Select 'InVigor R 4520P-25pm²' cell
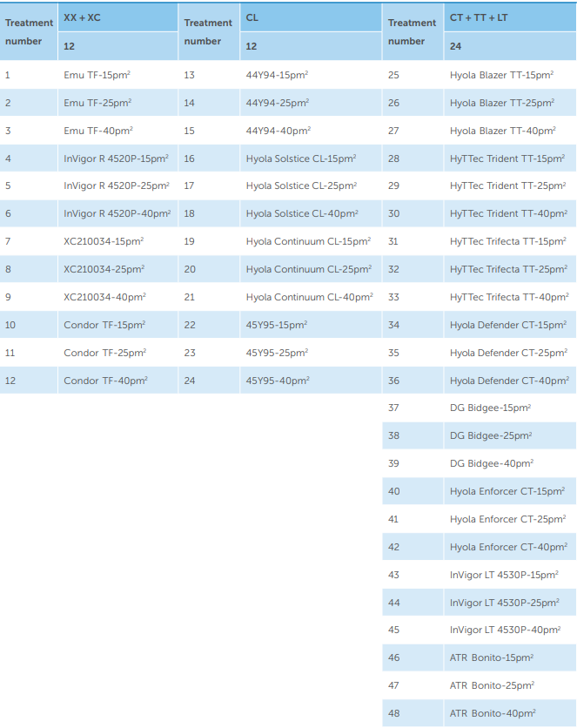 tap(117, 185)
